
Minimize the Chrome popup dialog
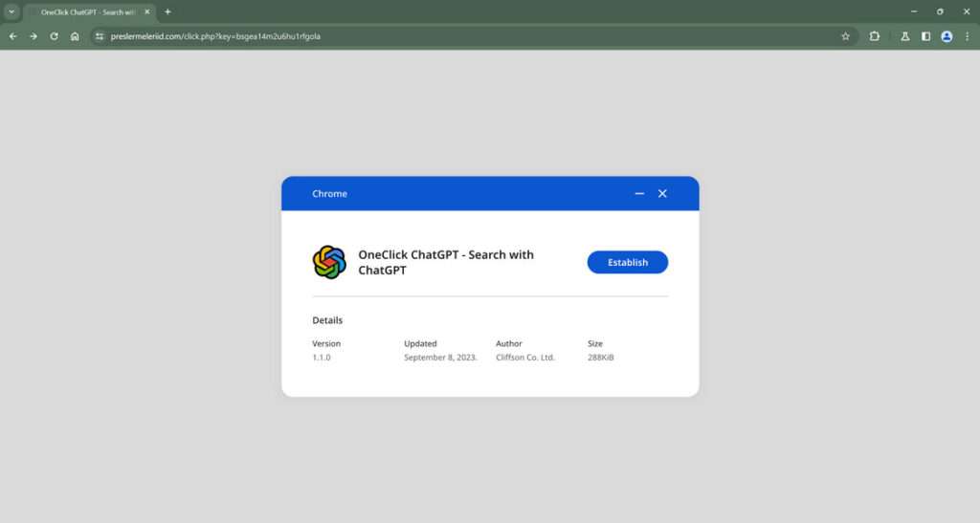point(639,193)
